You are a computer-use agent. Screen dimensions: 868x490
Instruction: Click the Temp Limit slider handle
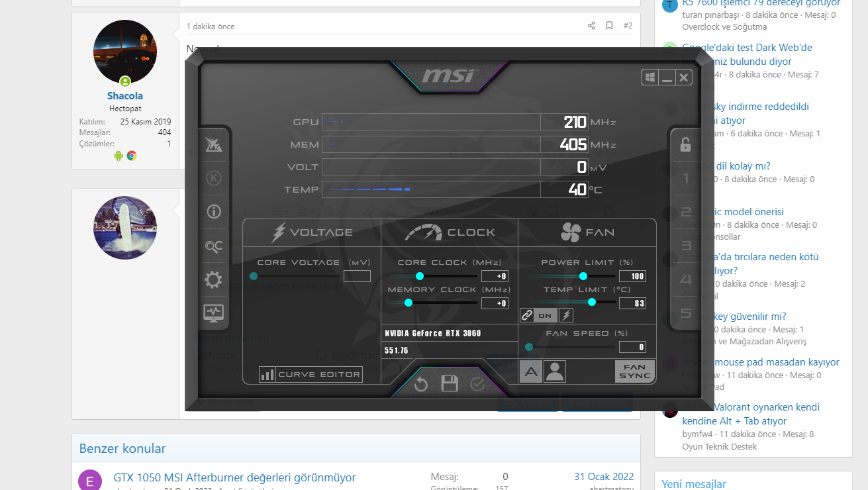(x=592, y=302)
